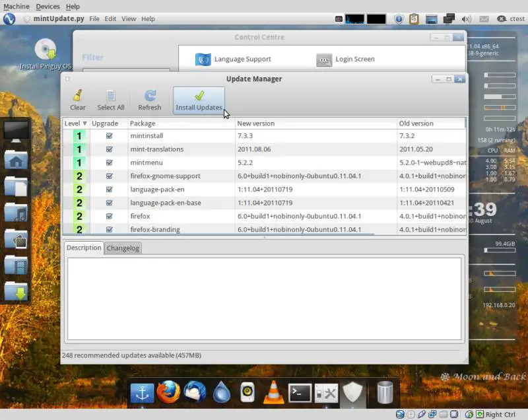Screen dimensions: 528x420
Task: Click the Right Ctrl host key indicator
Action: point(500,415)
